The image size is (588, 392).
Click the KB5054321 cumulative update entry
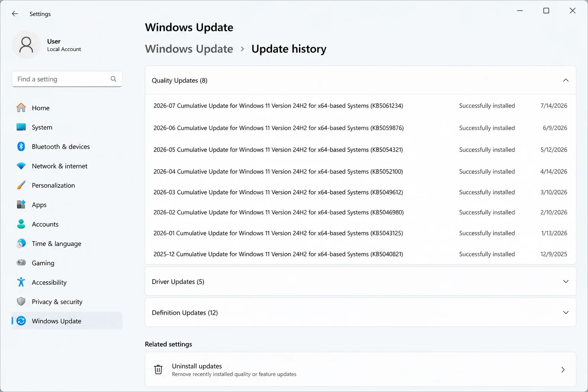360,150
